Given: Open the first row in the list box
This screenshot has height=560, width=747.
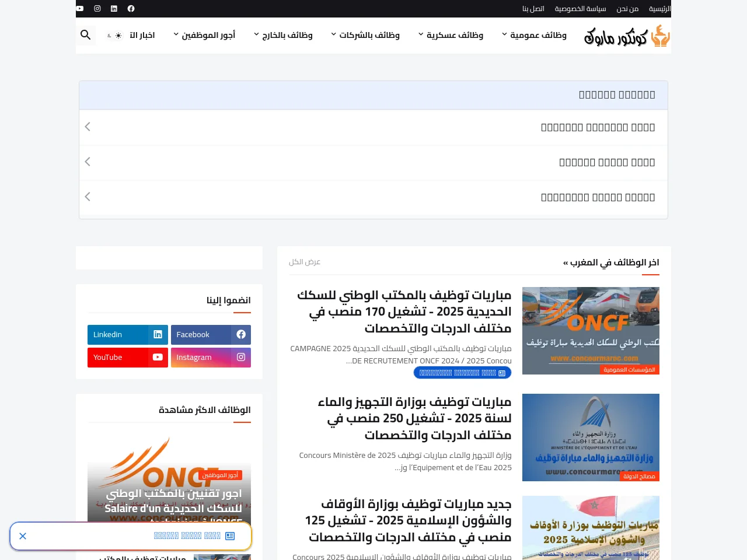Looking at the screenshot, I should [373, 127].
